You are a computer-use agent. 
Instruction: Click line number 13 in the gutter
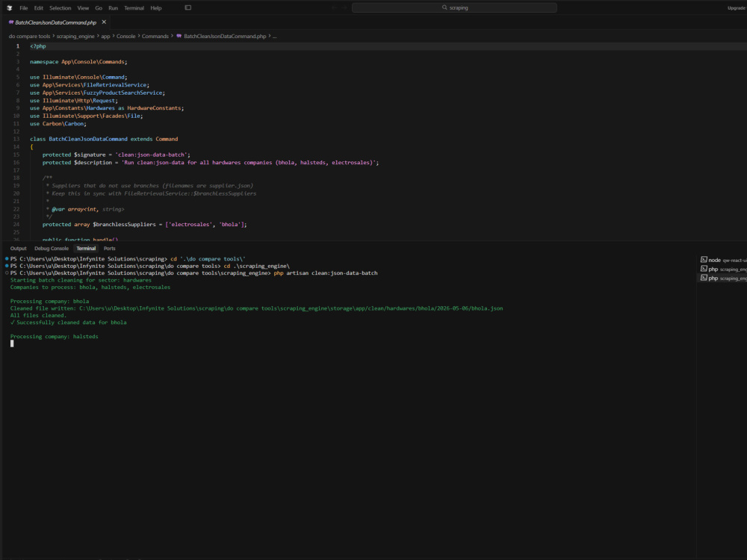pyautogui.click(x=16, y=139)
